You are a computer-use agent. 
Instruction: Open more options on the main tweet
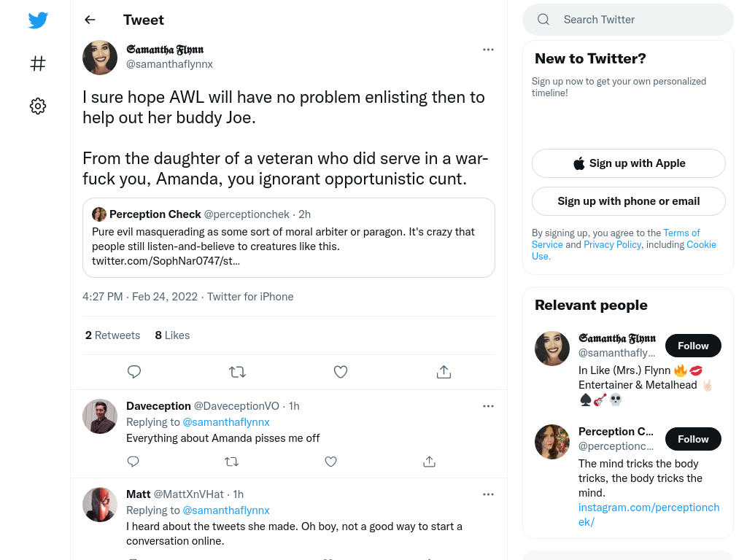pyautogui.click(x=488, y=50)
